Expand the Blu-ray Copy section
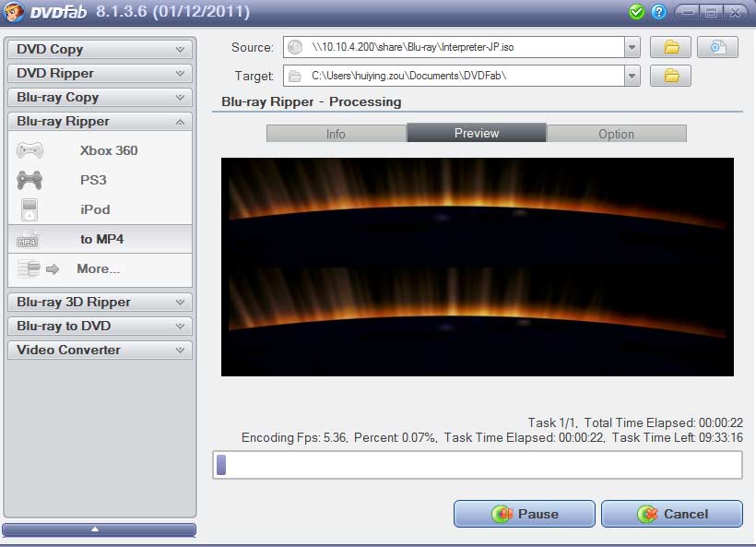The height and width of the screenshot is (547, 756). (100, 98)
